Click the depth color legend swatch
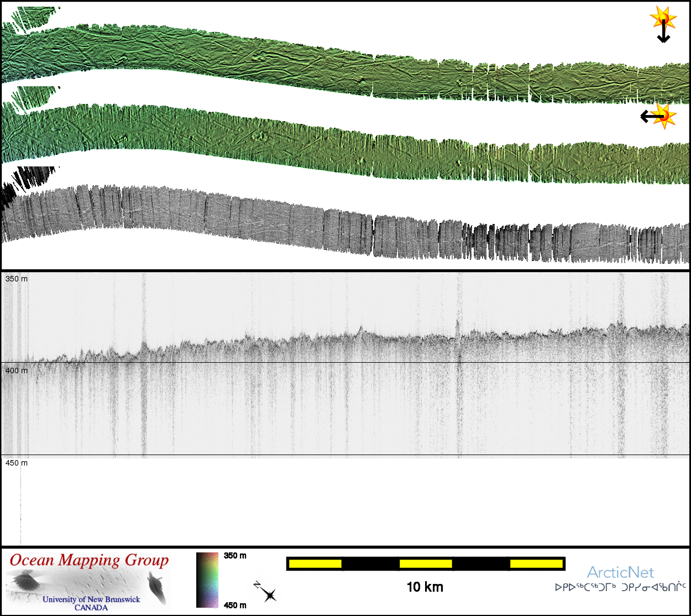Viewport: 691px width, 616px height. 207,580
